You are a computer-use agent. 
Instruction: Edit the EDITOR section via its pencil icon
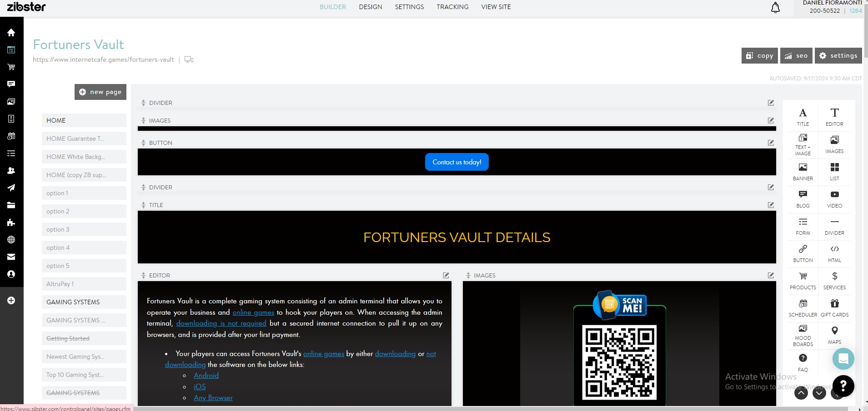446,275
